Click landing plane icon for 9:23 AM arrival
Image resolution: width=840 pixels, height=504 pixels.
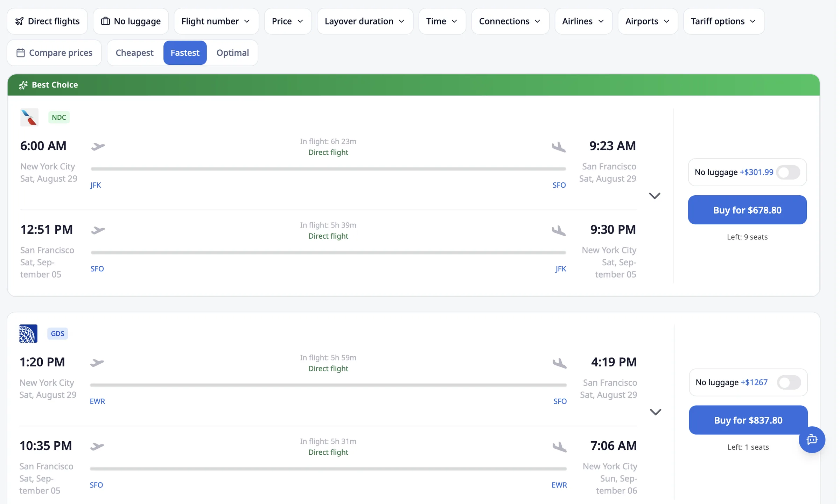559,147
